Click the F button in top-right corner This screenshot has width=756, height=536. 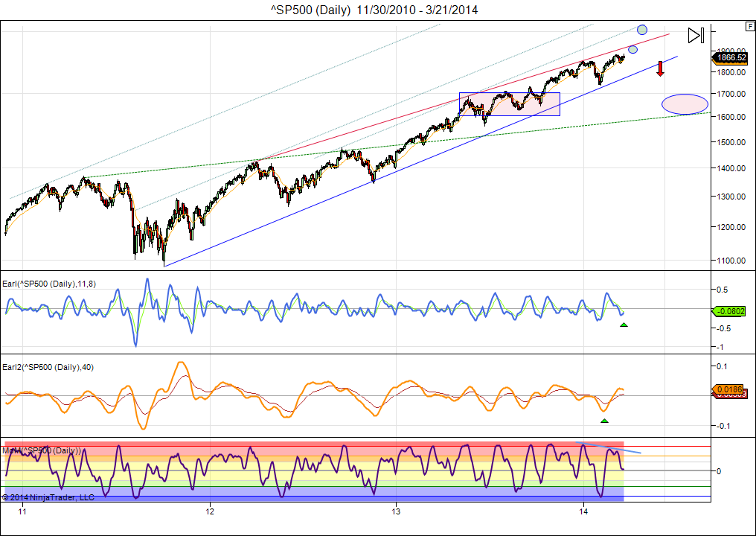[x=749, y=26]
